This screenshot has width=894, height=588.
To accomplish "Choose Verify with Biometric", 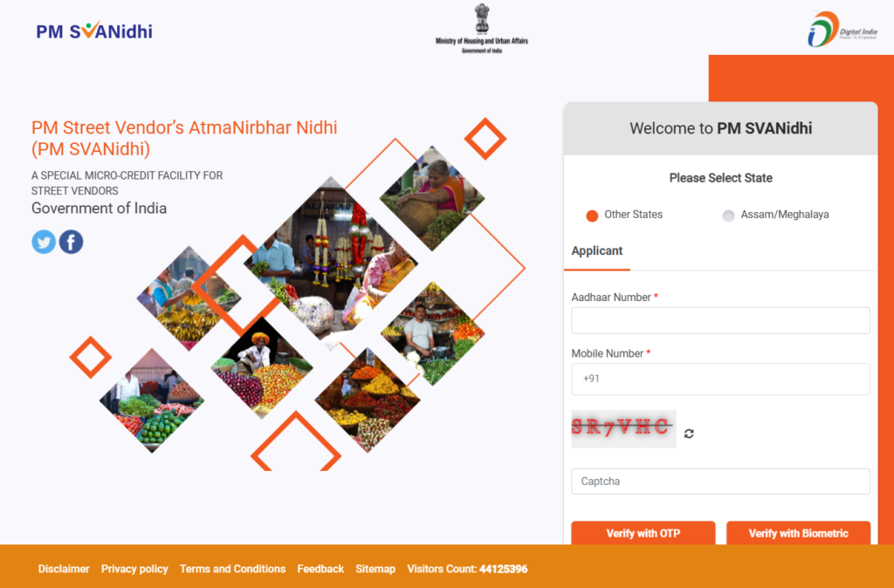I will (798, 533).
